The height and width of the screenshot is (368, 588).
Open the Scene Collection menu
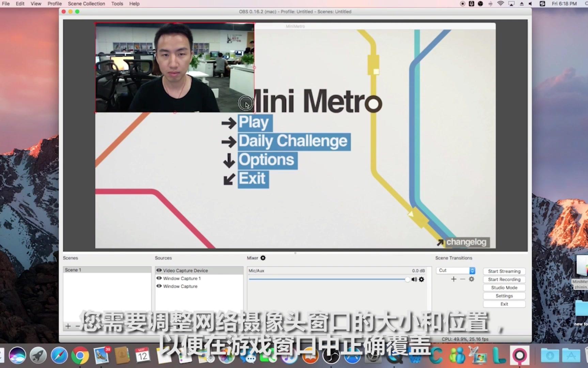[x=87, y=4]
